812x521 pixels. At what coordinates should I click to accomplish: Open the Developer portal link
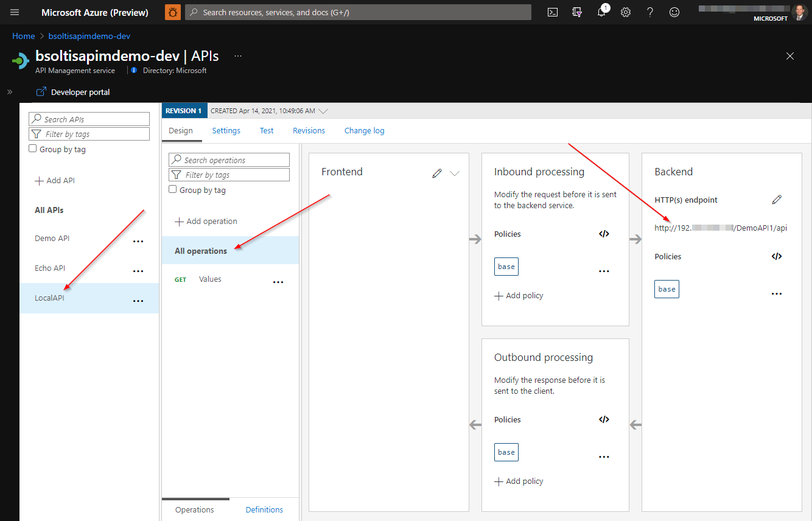79,91
